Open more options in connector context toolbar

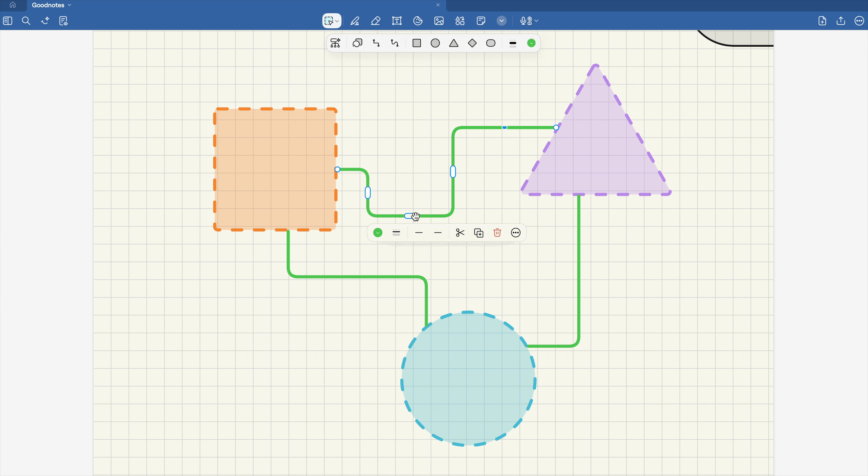coord(516,233)
